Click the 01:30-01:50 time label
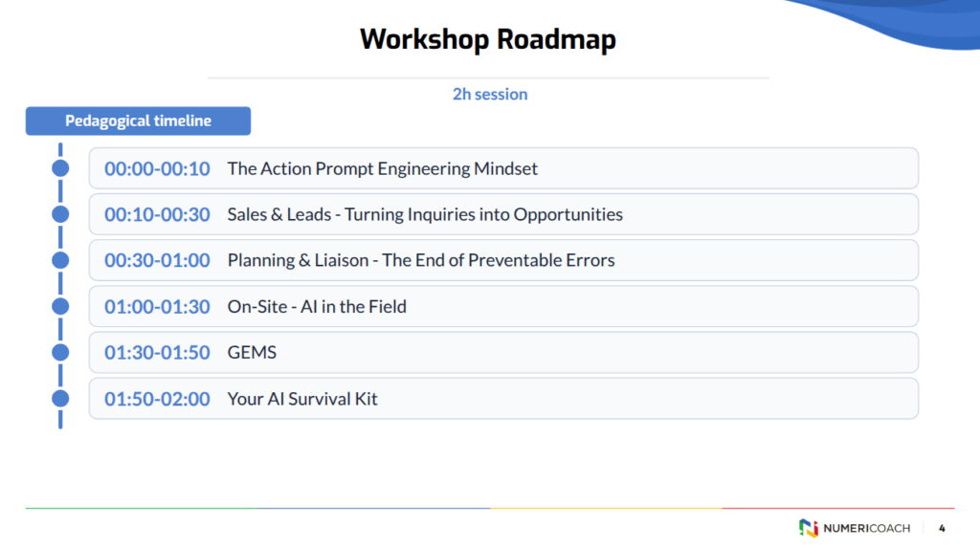 pyautogui.click(x=157, y=352)
